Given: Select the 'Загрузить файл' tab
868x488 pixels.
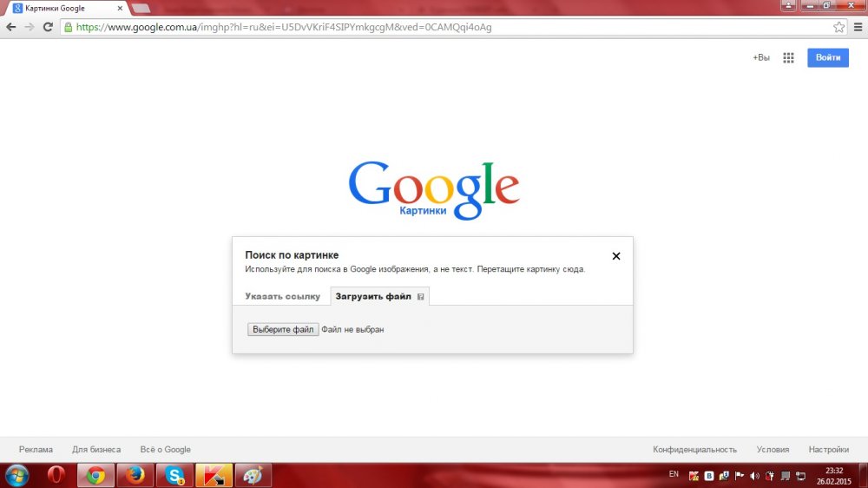Looking at the screenshot, I should tap(373, 297).
